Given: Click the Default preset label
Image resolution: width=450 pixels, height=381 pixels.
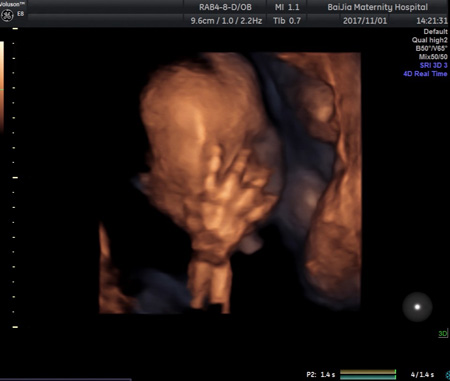Looking at the screenshot, I should pos(435,32).
